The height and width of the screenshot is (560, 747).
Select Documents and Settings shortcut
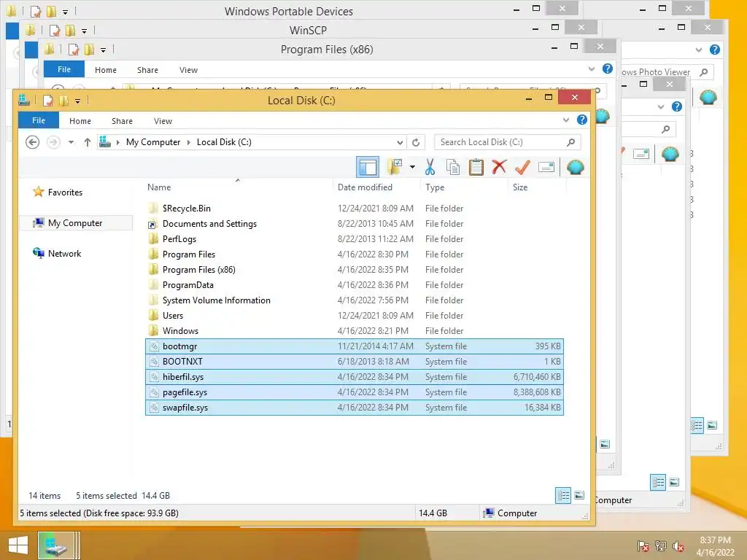pyautogui.click(x=355, y=223)
